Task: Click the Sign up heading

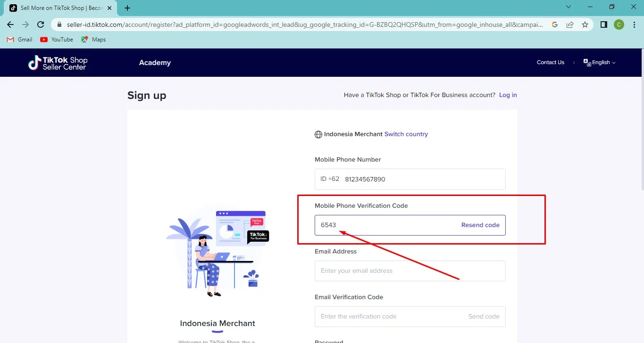Action: tap(147, 96)
